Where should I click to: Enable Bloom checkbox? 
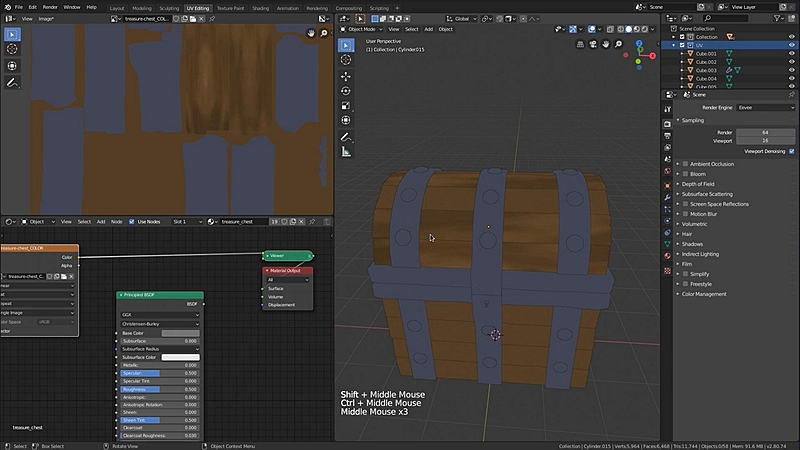(x=685, y=174)
